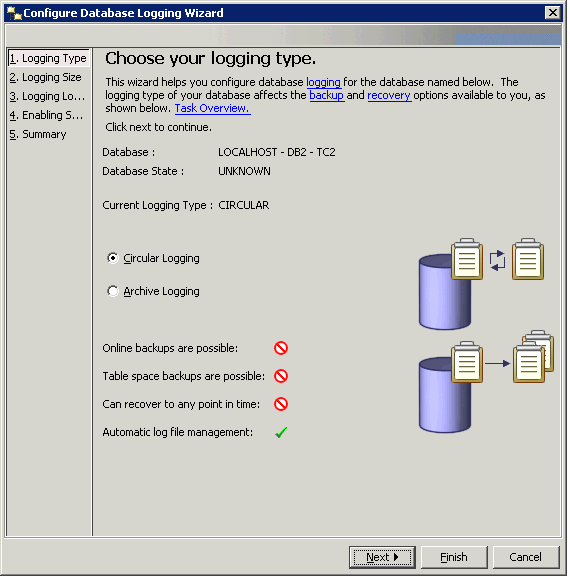
Task: Click the UNKNOWN database state value
Action: click(x=244, y=171)
